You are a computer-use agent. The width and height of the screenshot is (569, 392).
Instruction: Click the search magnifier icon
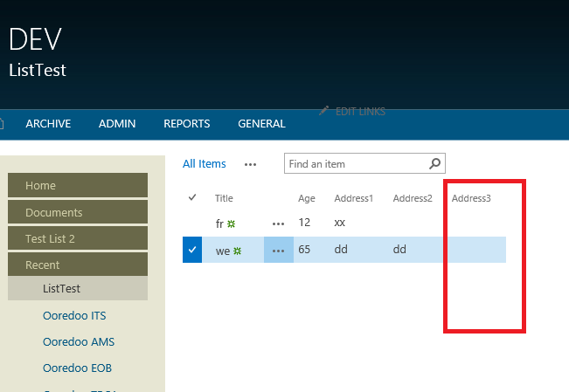pos(434,163)
